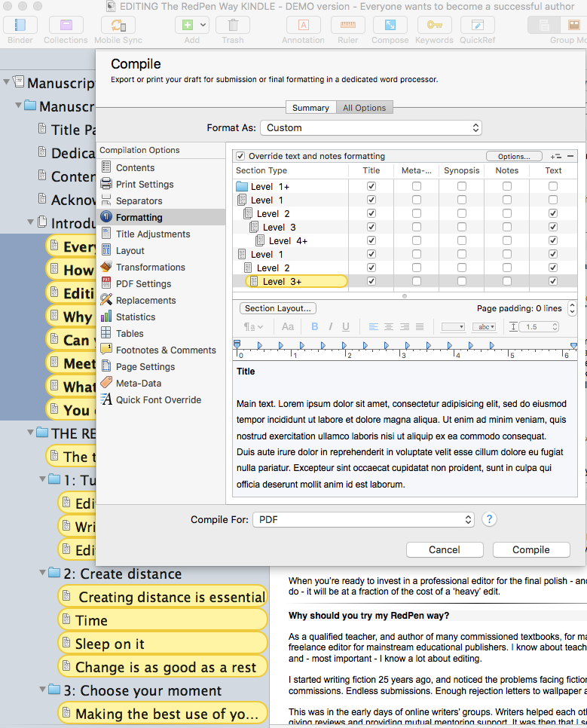587x728 pixels.
Task: Collapse the 3: Choose your moment folder
Action: (43, 689)
